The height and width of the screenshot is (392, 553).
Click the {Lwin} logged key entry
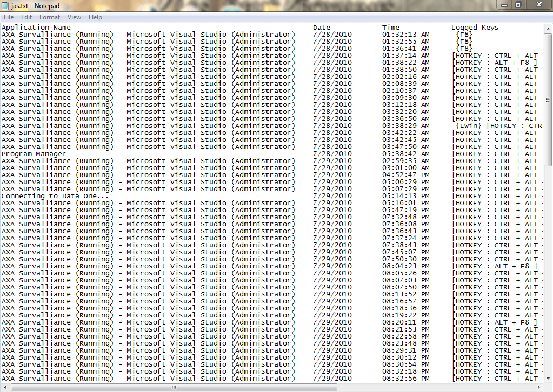click(469, 126)
